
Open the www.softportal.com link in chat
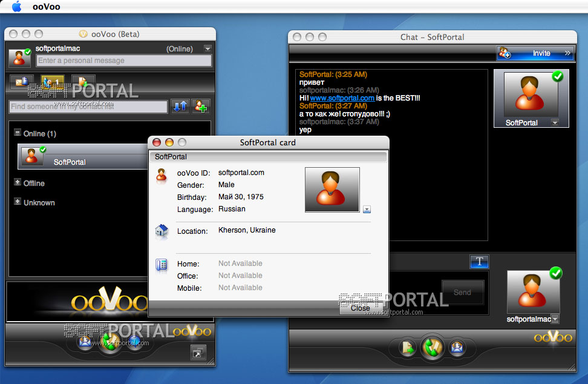pyautogui.click(x=342, y=98)
